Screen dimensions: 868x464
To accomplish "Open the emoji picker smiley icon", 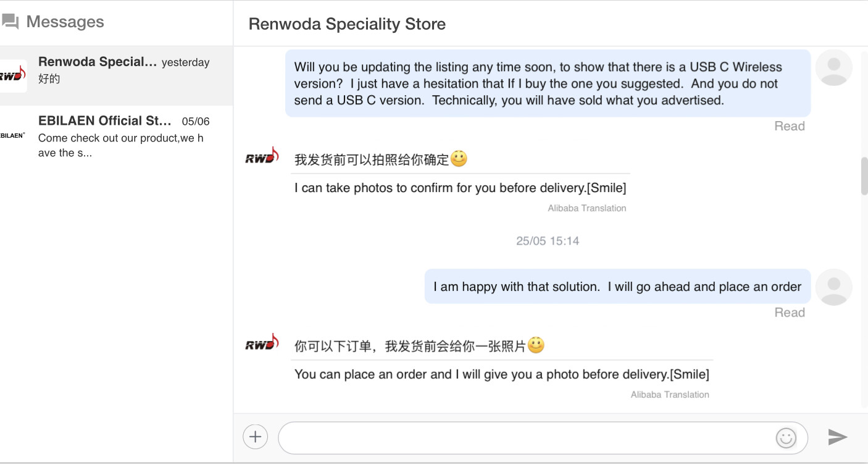I will tap(786, 438).
